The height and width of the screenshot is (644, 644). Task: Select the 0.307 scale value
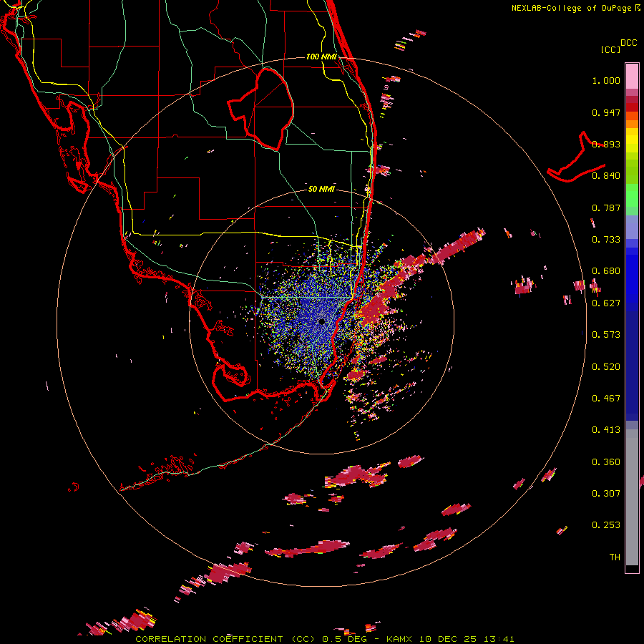click(x=606, y=494)
